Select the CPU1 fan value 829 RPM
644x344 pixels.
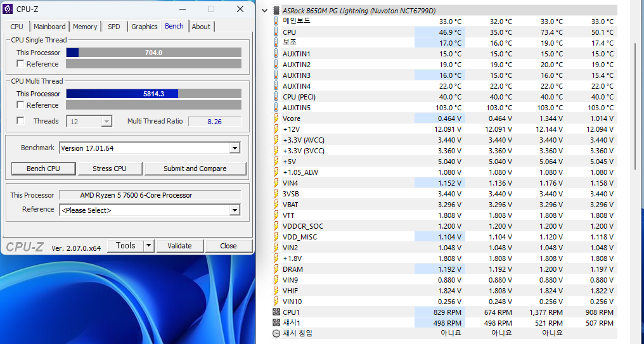tap(448, 312)
